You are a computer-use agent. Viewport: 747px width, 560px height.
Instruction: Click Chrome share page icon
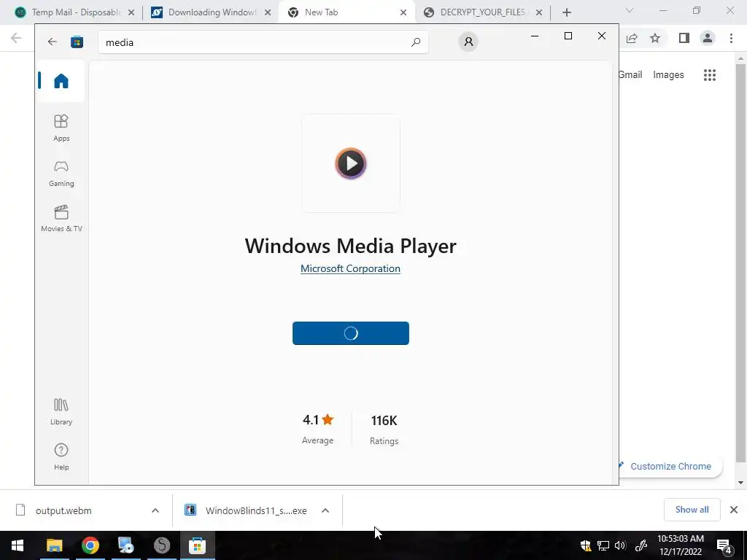click(632, 38)
